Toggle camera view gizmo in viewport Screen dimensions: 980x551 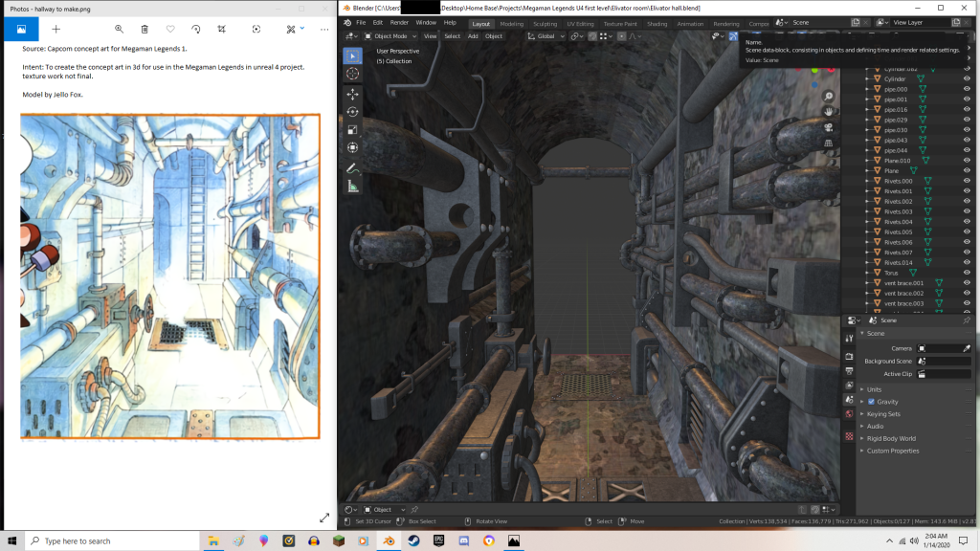point(828,127)
